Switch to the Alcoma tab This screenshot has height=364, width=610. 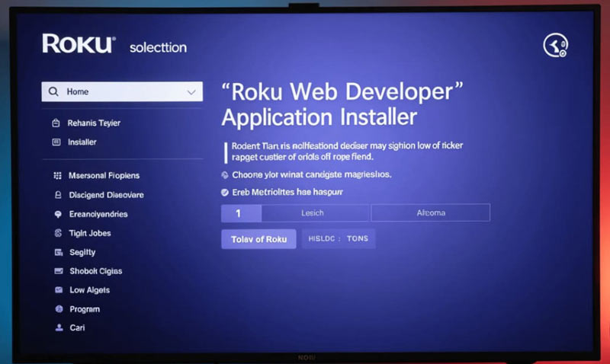(x=431, y=213)
